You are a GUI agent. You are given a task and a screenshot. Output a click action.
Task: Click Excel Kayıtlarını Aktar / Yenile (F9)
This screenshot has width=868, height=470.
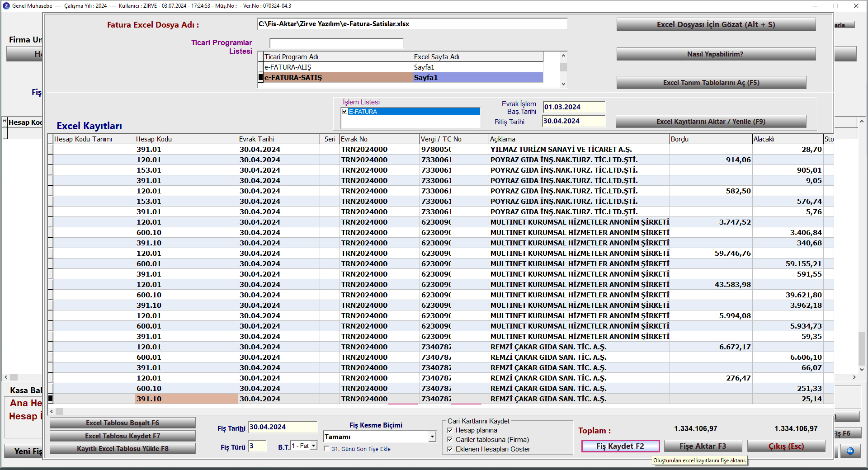pyautogui.click(x=711, y=122)
